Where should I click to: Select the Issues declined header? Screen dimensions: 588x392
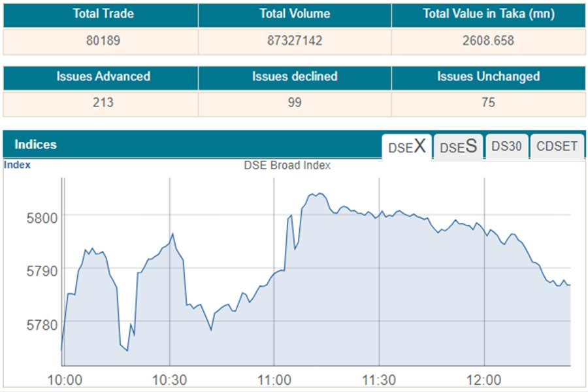(295, 76)
